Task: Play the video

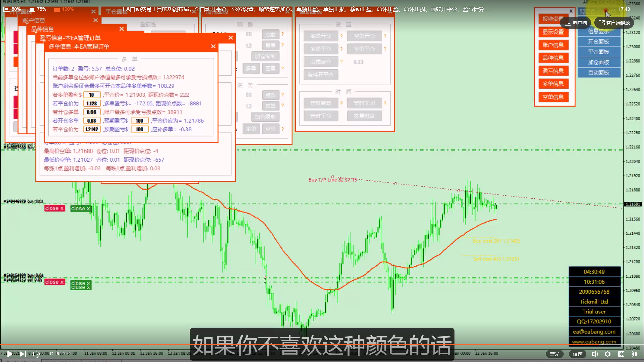Action: (x=10, y=354)
